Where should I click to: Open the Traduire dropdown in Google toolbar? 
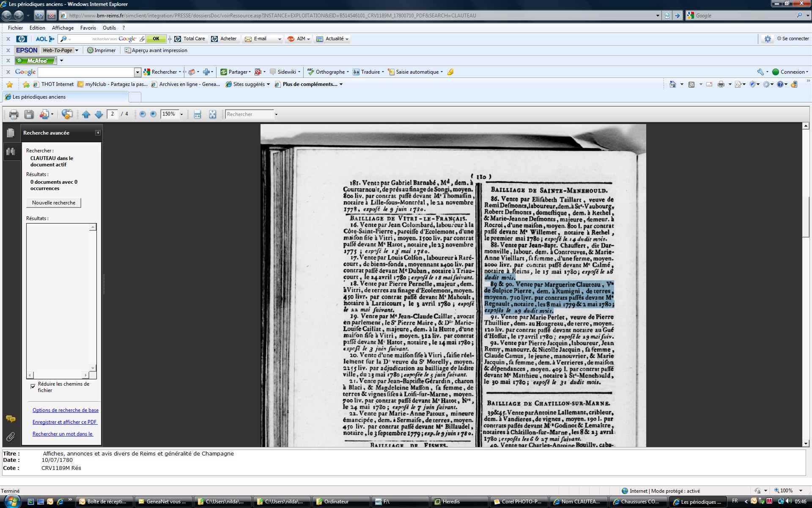[x=383, y=72]
